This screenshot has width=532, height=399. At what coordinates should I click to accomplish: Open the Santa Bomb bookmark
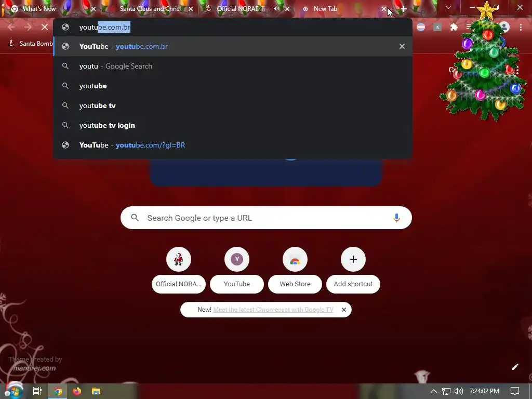coord(31,44)
